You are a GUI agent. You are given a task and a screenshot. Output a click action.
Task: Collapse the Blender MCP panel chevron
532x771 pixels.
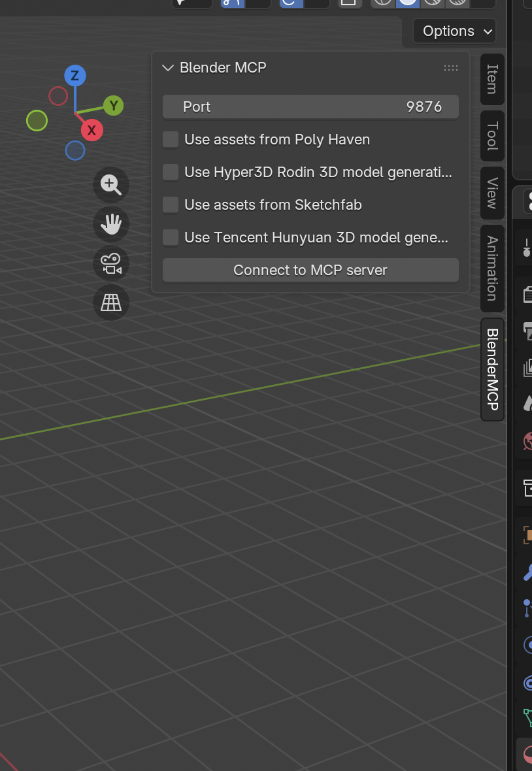click(x=168, y=68)
